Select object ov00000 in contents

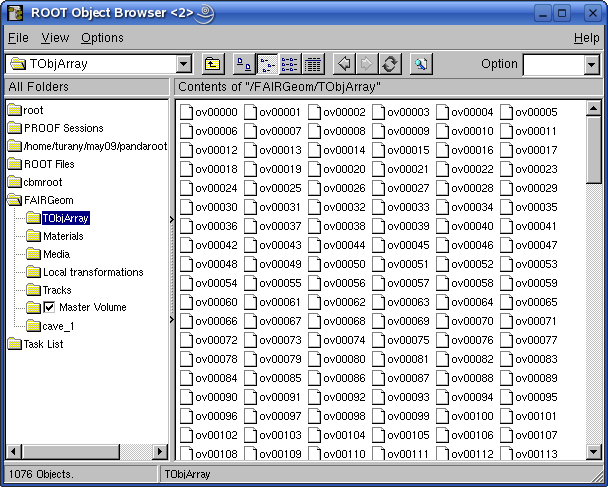tap(216, 112)
